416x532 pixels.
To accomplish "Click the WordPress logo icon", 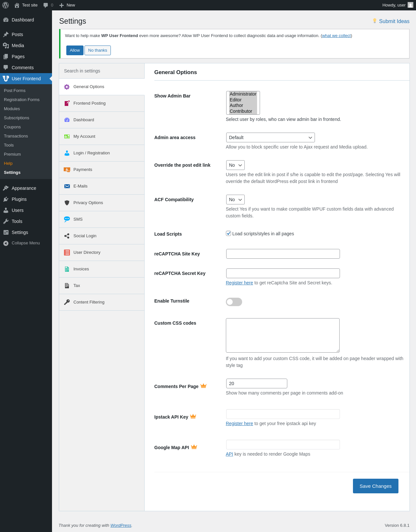I will 6,5.
